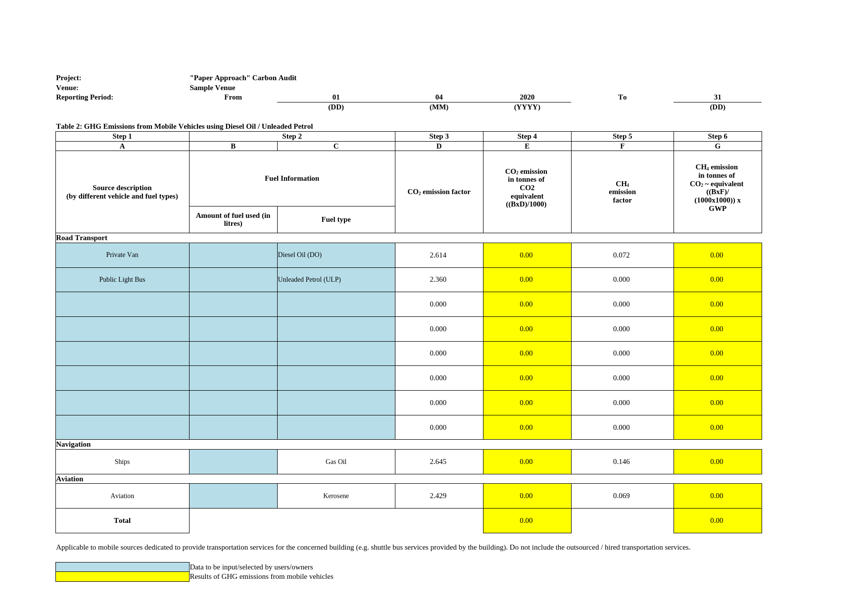
Task: Select the 'Diesel Oil (DO)' fuel type cell
Action: click(336, 255)
